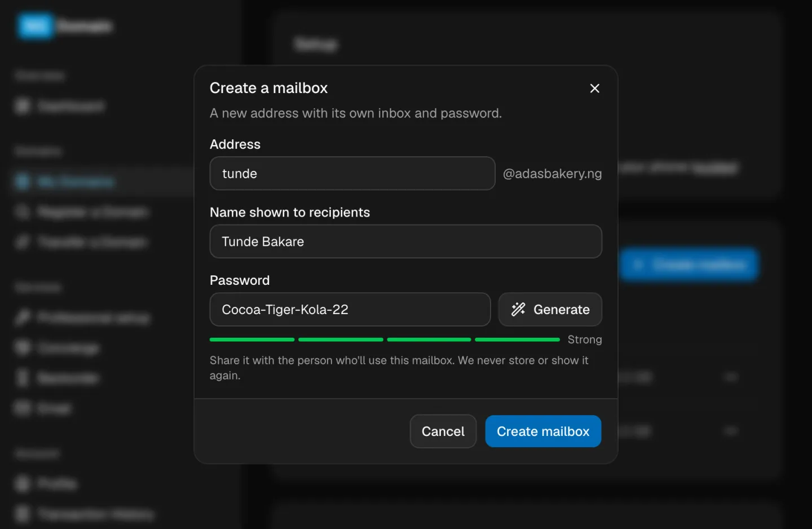This screenshot has height=529, width=812.
Task: Confirm with the blue Create mailbox button
Action: [x=543, y=431]
